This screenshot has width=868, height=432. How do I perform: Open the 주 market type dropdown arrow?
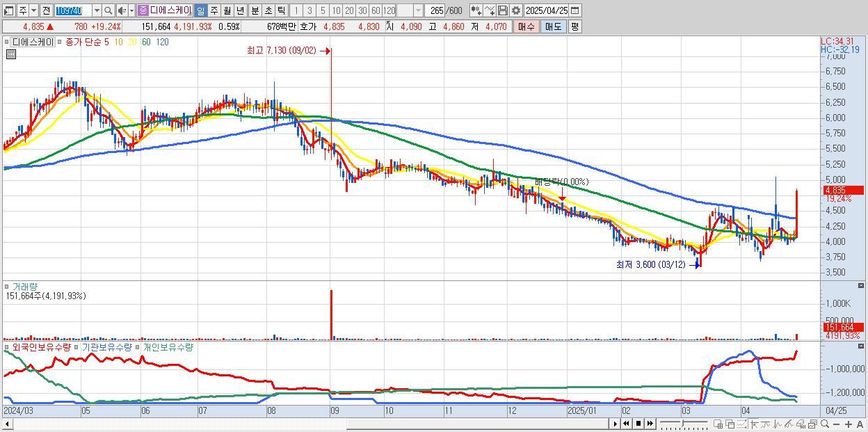click(x=33, y=10)
